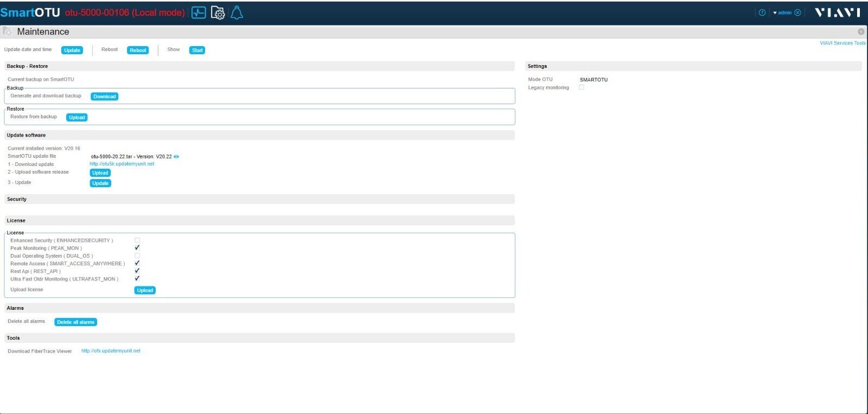This screenshot has width=868, height=414.
Task: Click the folder-gear maintenance icon in header
Action: point(218,13)
